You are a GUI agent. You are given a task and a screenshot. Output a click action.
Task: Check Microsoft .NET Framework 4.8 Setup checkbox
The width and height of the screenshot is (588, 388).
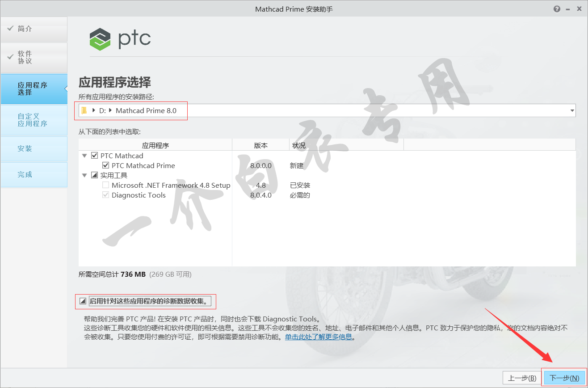pyautogui.click(x=106, y=185)
